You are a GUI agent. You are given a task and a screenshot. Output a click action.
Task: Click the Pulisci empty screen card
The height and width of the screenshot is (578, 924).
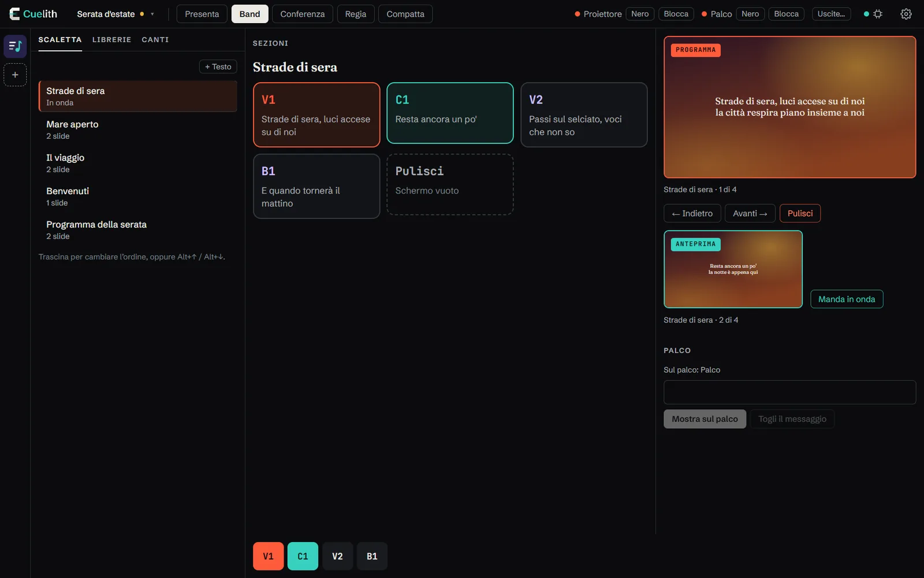pos(450,184)
